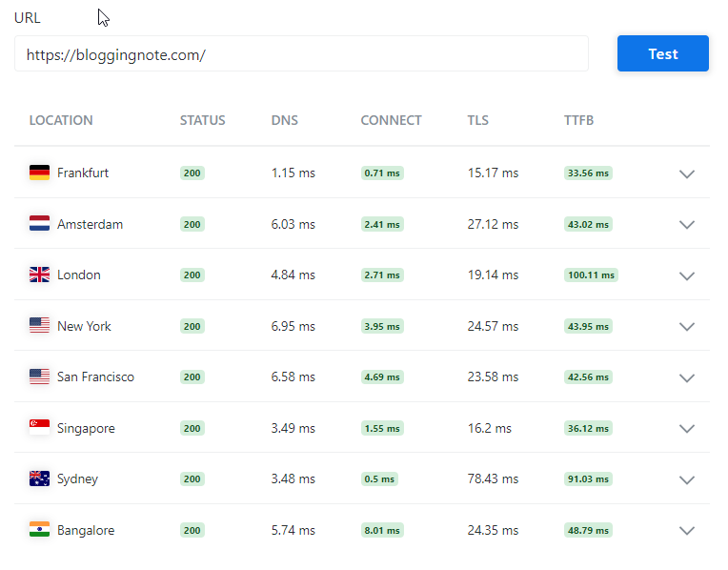Expand the Amsterdam row details chevron
728x570 pixels.
point(687,225)
